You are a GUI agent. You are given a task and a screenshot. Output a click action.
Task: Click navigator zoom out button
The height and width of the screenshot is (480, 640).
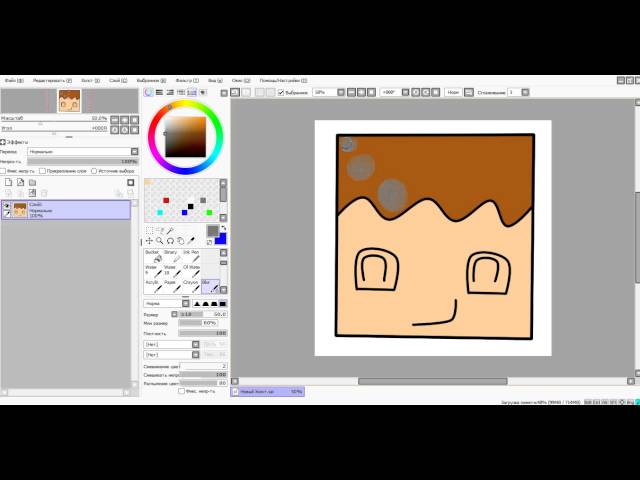115,120
